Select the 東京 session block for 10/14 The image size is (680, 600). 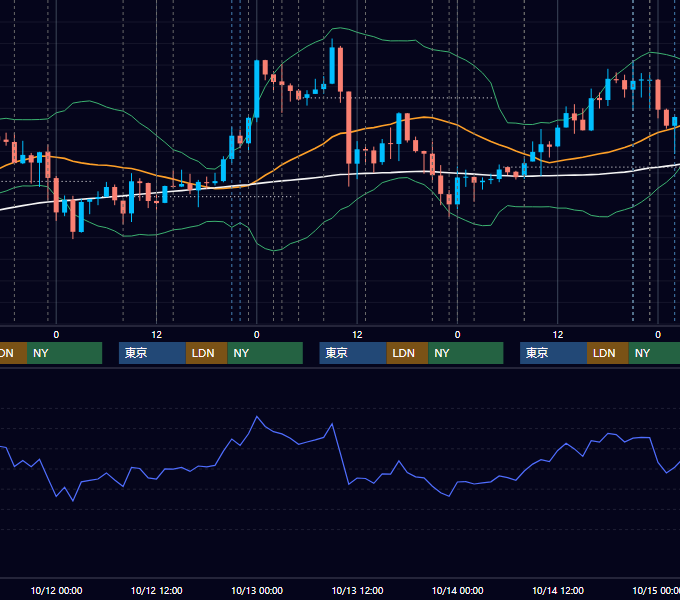pos(553,353)
